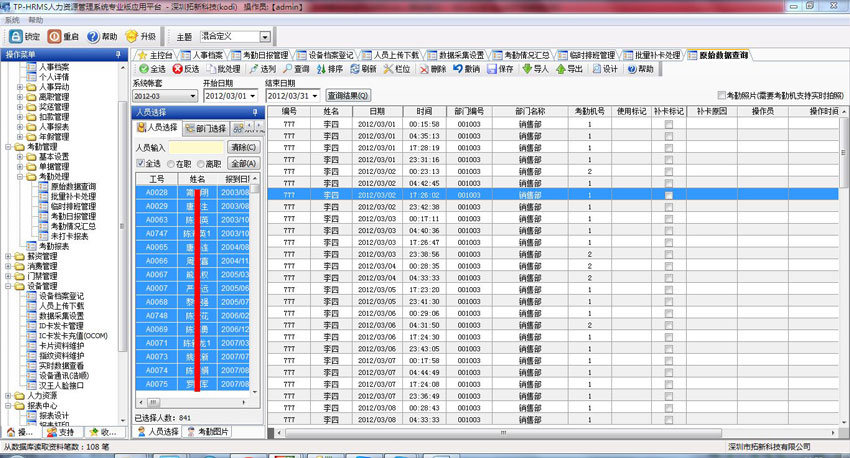Tick 补卡标记 checkbox for the 17:28:19 row
850x458 pixels.
[x=669, y=148]
